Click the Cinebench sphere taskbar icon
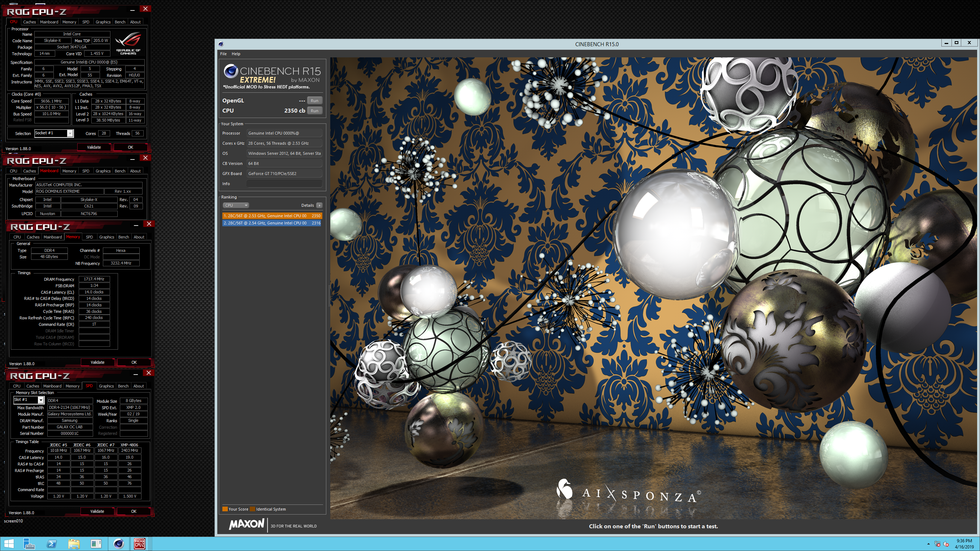The height and width of the screenshot is (551, 980). pos(118,544)
